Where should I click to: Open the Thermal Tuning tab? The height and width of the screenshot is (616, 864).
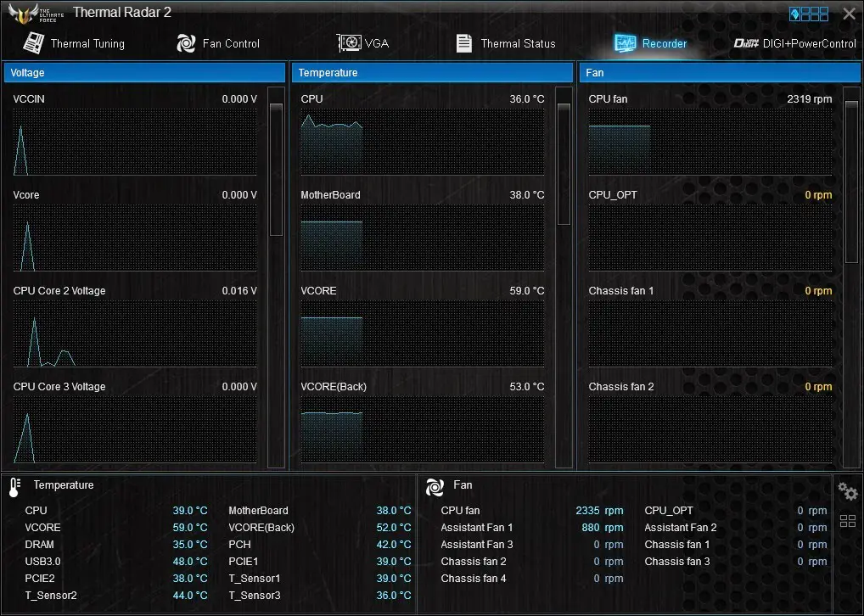[74, 43]
